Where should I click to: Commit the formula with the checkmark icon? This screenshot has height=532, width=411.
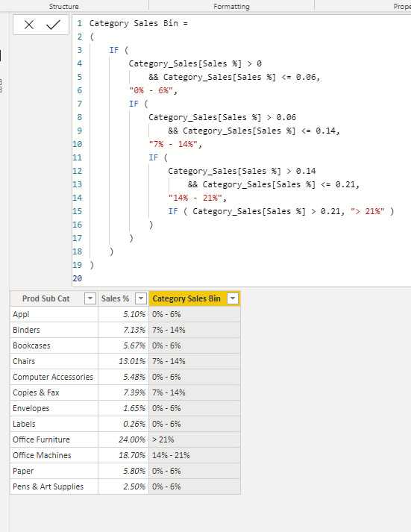click(53, 25)
